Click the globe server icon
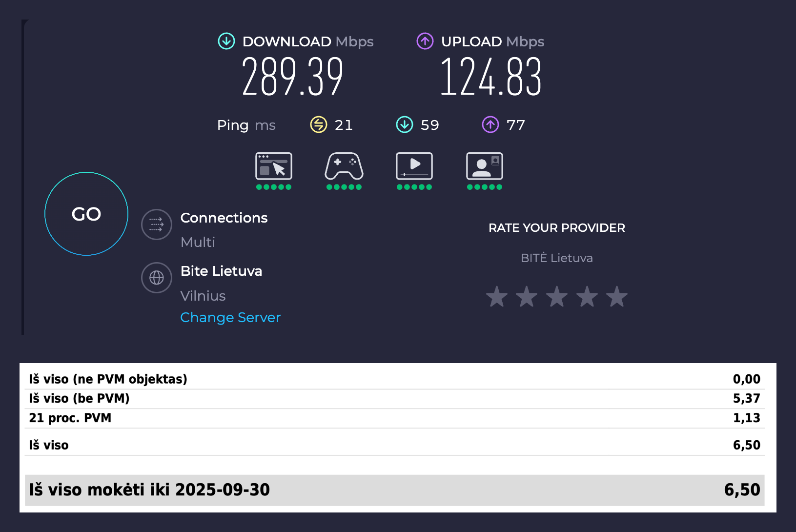The height and width of the screenshot is (532, 796). click(x=157, y=278)
